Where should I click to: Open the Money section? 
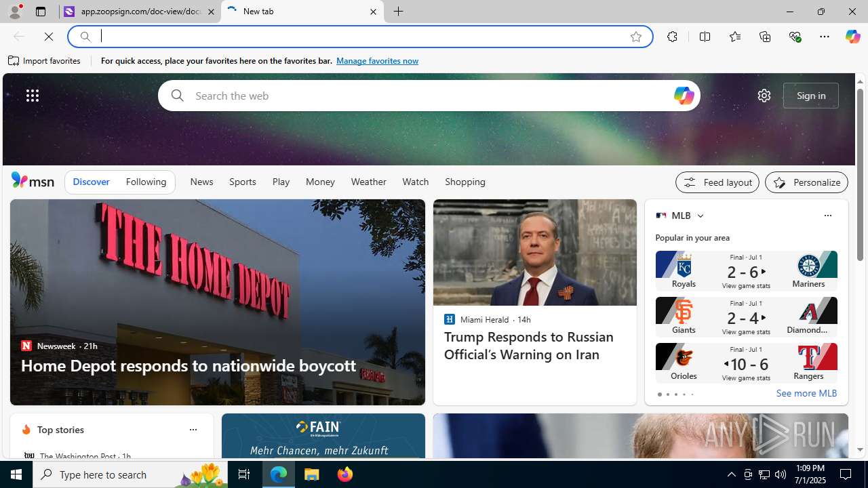pos(320,182)
